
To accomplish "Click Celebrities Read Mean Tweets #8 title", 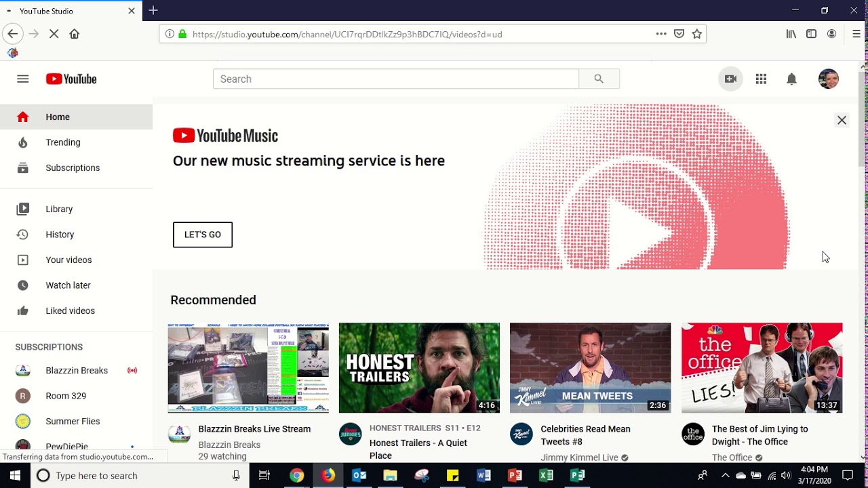I will tap(585, 435).
